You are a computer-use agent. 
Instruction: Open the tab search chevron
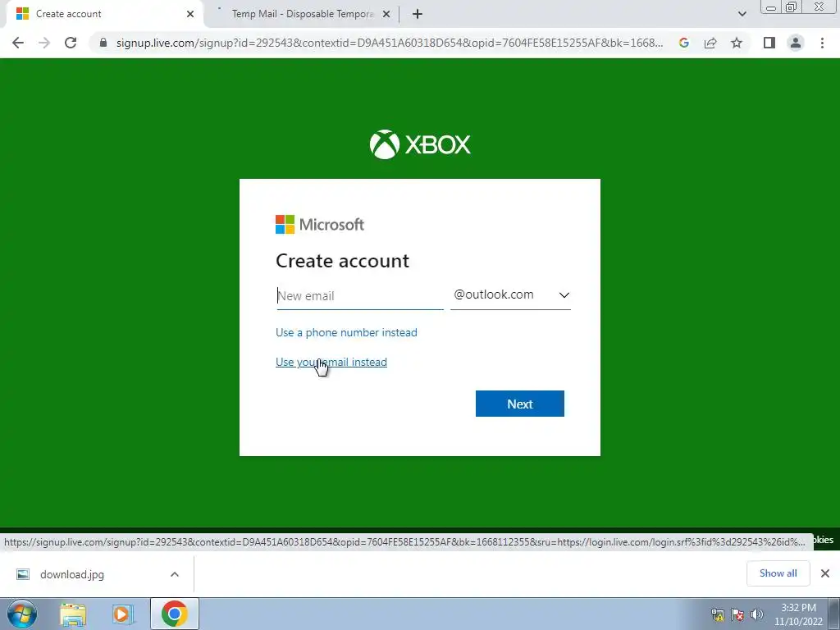click(x=742, y=14)
